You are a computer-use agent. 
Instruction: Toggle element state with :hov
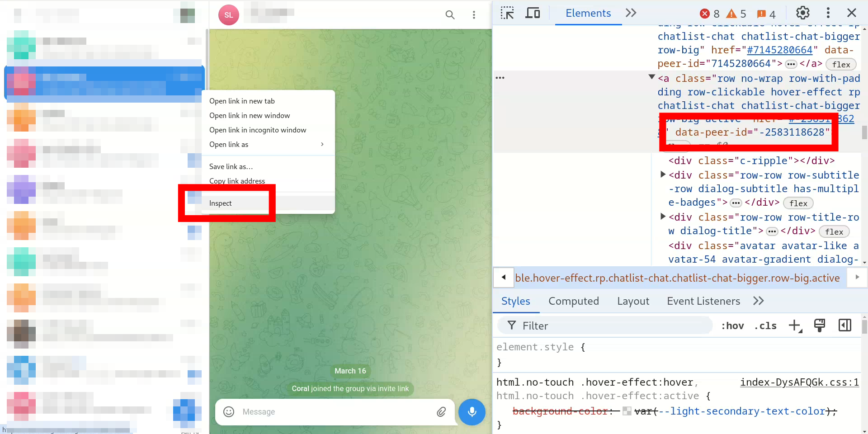point(732,325)
